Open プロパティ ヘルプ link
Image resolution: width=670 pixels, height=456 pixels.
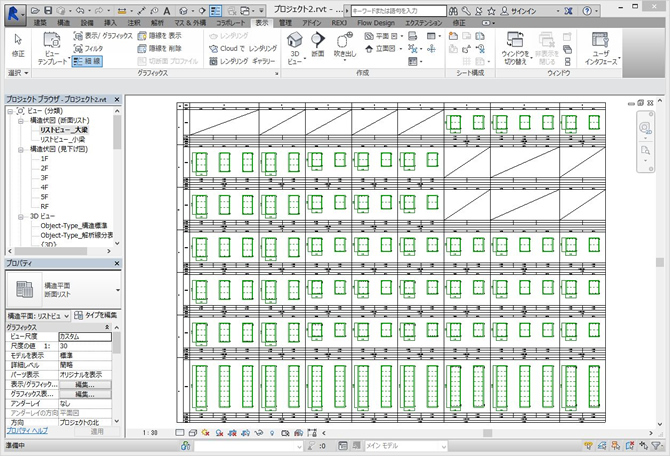27,431
